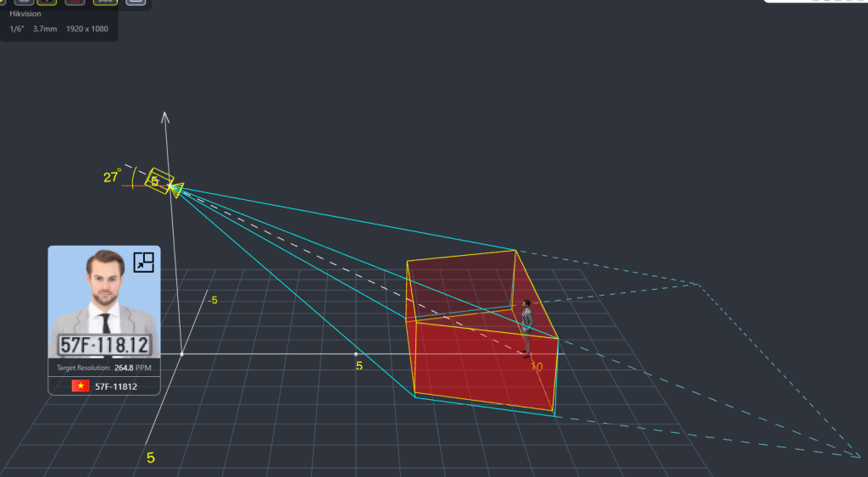Click the expand icon on the preview image

(143, 263)
